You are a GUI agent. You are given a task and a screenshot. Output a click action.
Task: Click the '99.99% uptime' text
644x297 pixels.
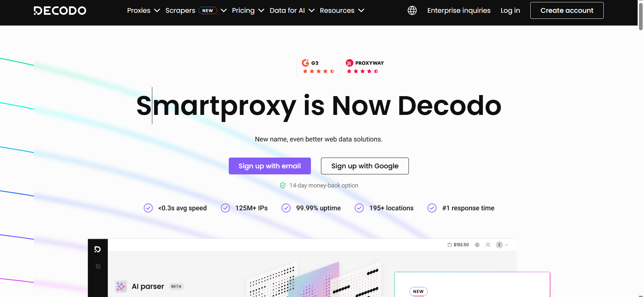(318, 208)
